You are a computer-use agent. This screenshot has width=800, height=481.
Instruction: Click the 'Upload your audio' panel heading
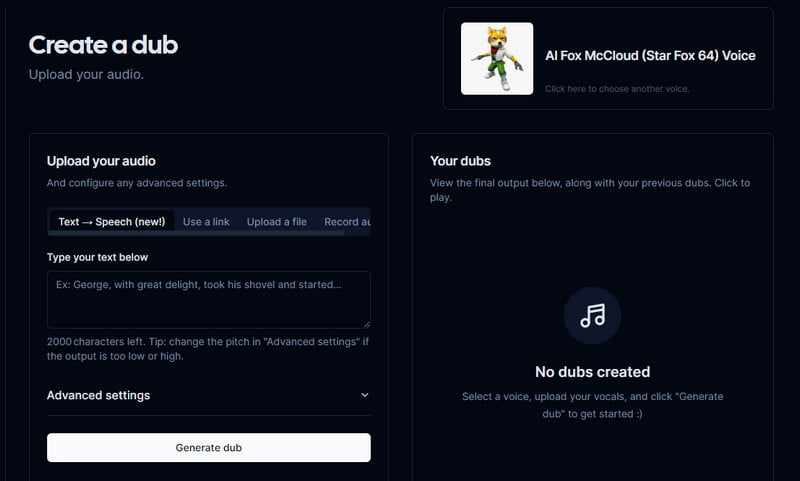click(x=101, y=161)
